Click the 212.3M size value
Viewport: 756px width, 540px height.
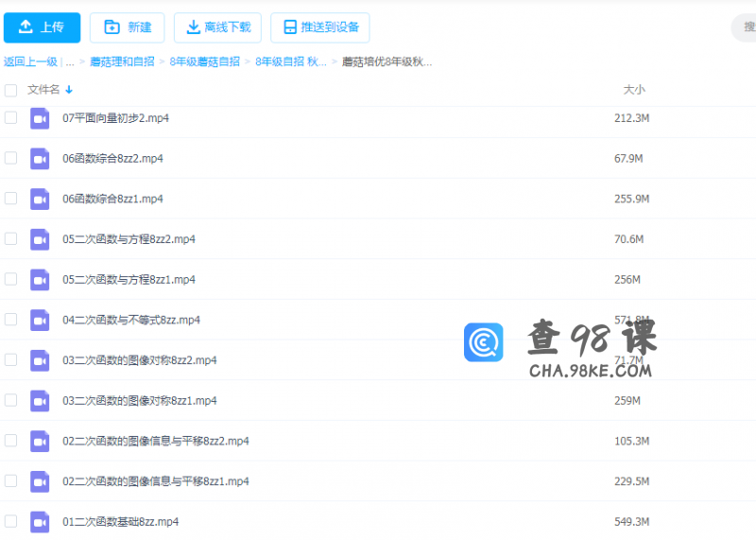click(x=631, y=118)
